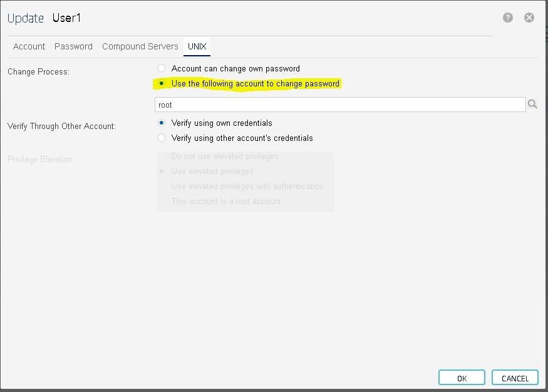The image size is (548, 392).
Task: Open the Password tab
Action: pos(73,46)
